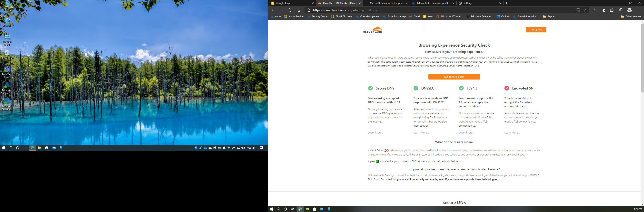
Task: Expand the Reports favorites folder
Action: 549,16
